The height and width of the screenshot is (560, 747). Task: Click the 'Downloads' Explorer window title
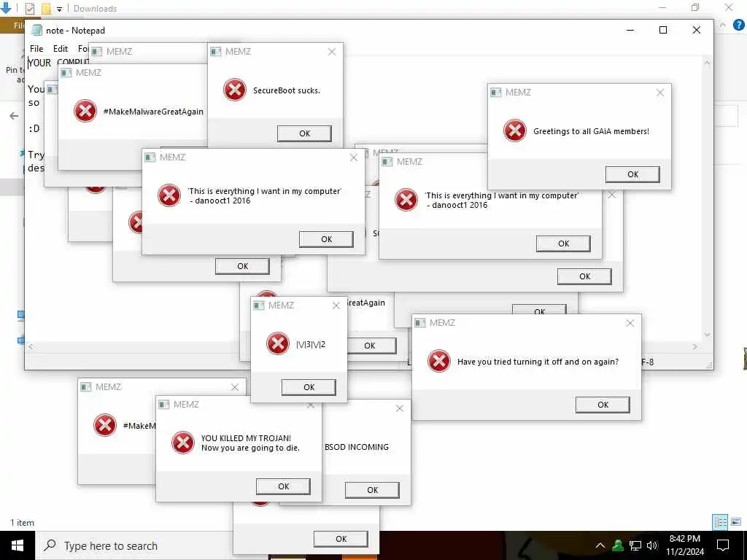pyautogui.click(x=96, y=9)
